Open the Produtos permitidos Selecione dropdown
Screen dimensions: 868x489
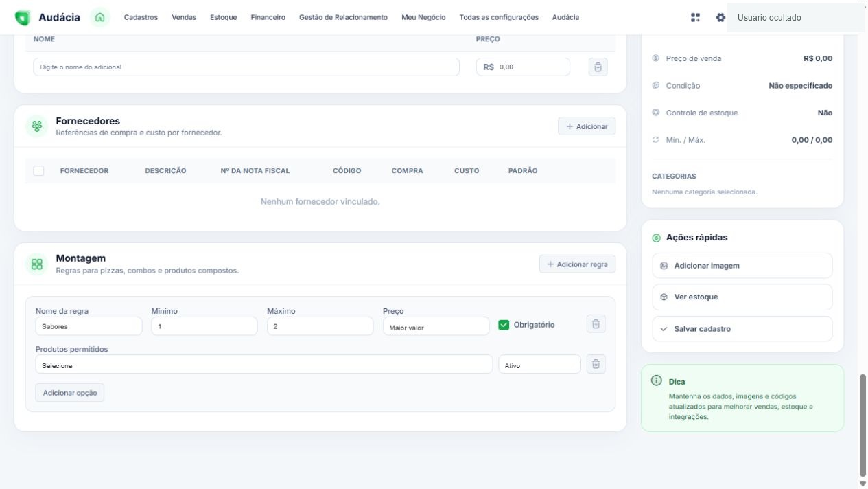point(264,364)
